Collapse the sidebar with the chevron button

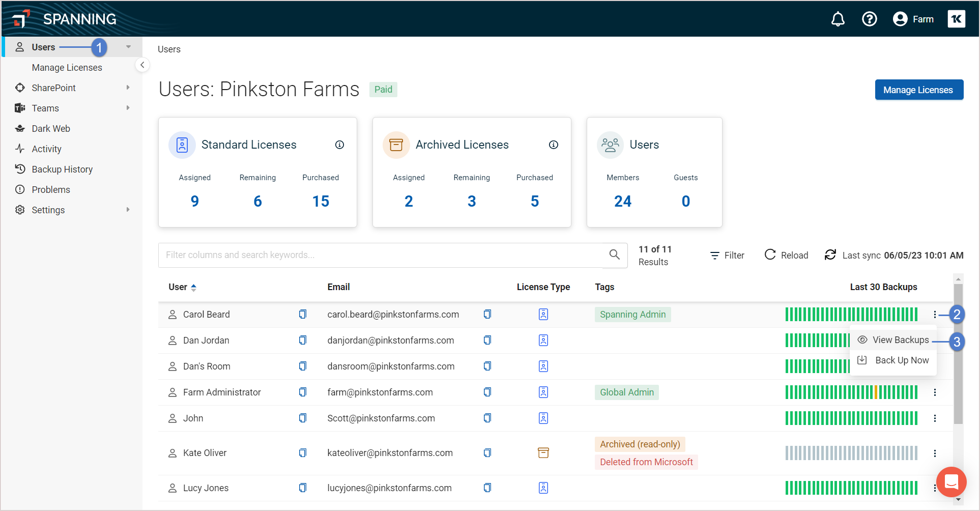tap(142, 65)
